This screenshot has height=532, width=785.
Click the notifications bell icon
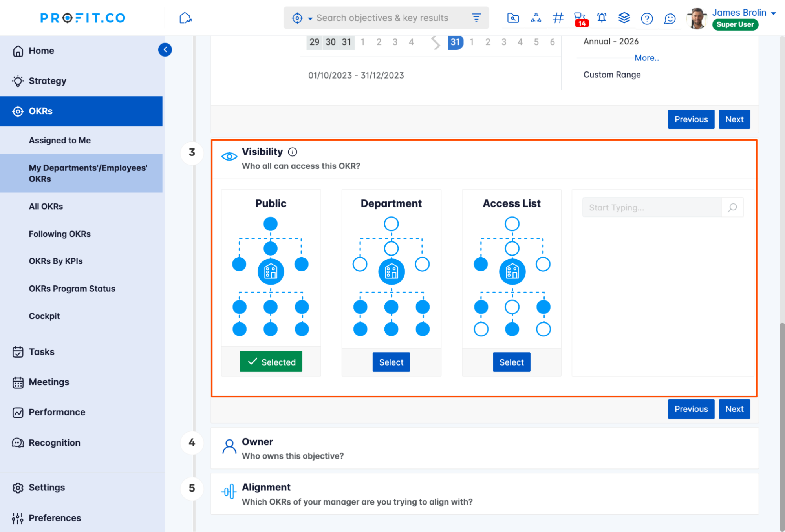coord(602,18)
